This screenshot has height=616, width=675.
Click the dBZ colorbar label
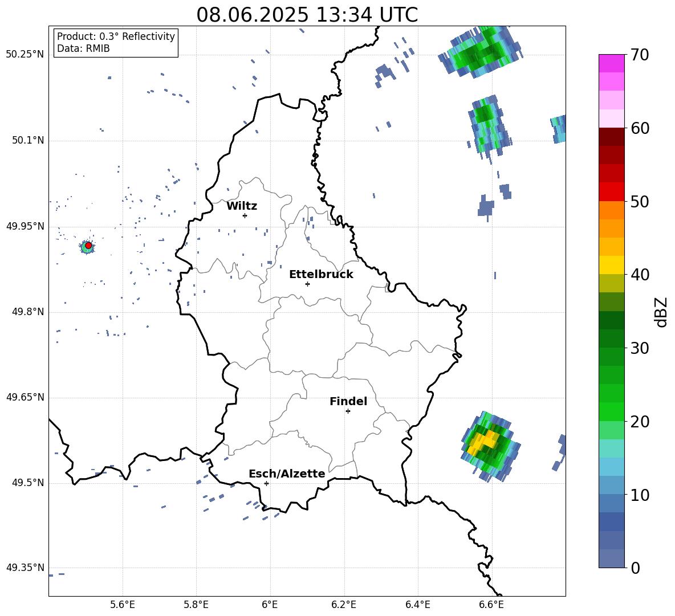pos(660,312)
